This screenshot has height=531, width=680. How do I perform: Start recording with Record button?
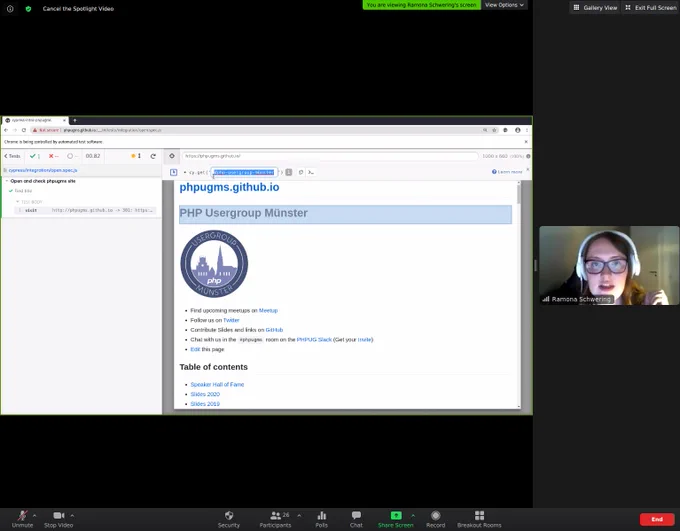(x=435, y=519)
